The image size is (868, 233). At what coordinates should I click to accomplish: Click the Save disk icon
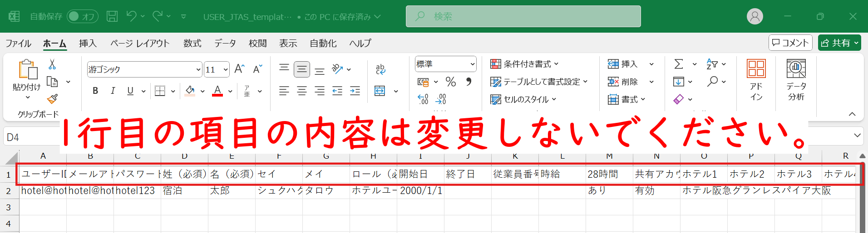112,17
